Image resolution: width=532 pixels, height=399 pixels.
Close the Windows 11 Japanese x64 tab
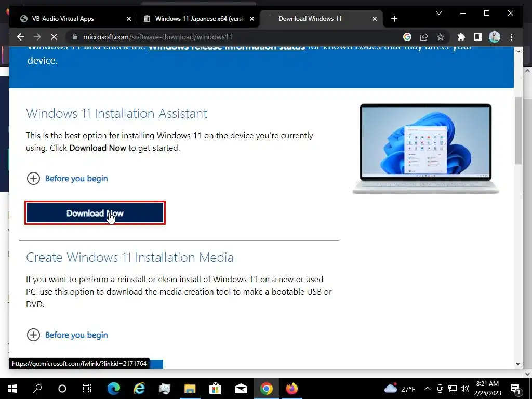coord(252,19)
